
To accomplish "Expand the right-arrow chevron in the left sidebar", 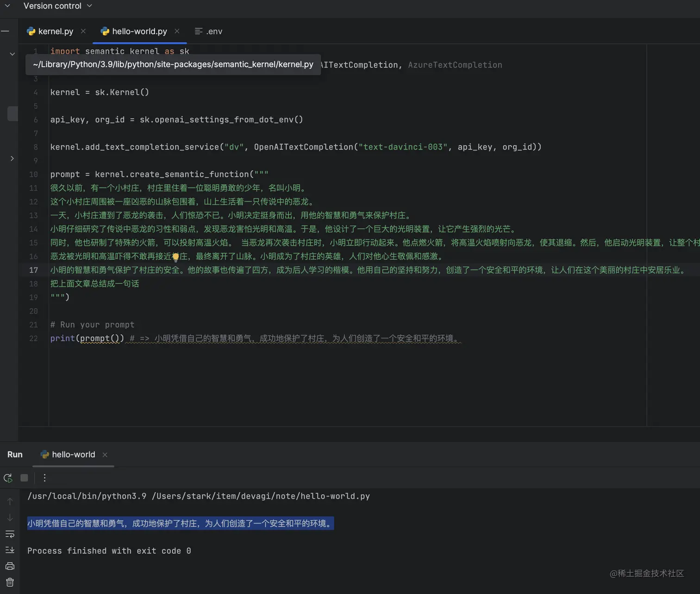I will (x=12, y=158).
